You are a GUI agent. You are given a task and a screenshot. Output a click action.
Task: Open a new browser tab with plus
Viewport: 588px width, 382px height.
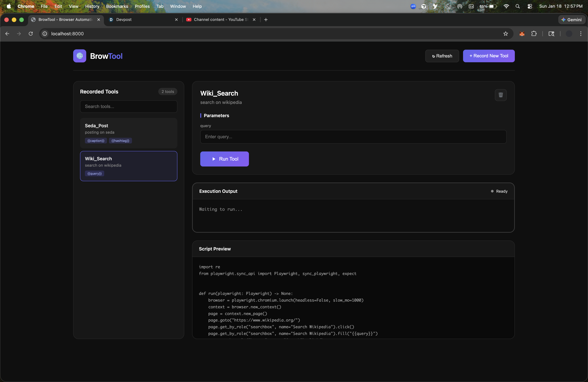(x=266, y=19)
